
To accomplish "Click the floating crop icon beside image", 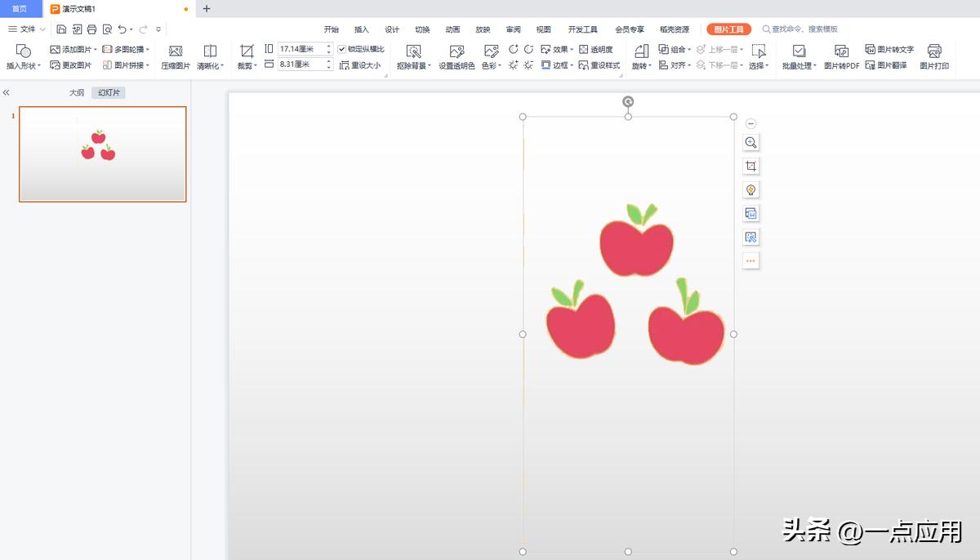I will tap(751, 167).
